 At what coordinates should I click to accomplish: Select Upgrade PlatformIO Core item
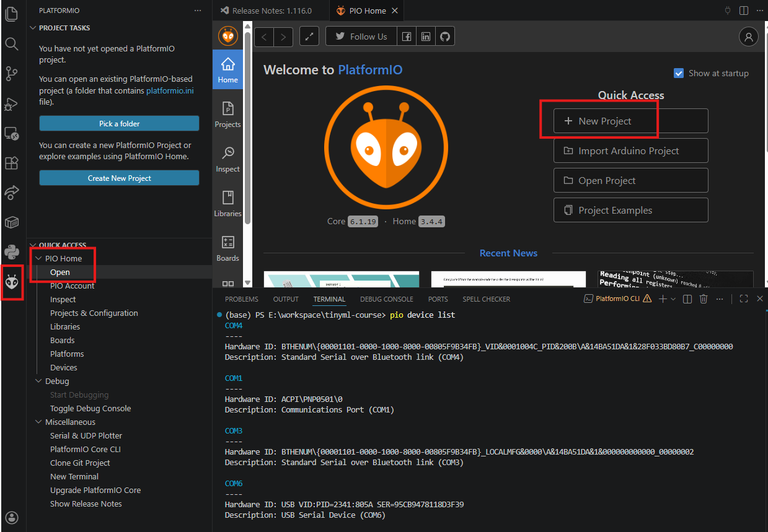click(95, 490)
